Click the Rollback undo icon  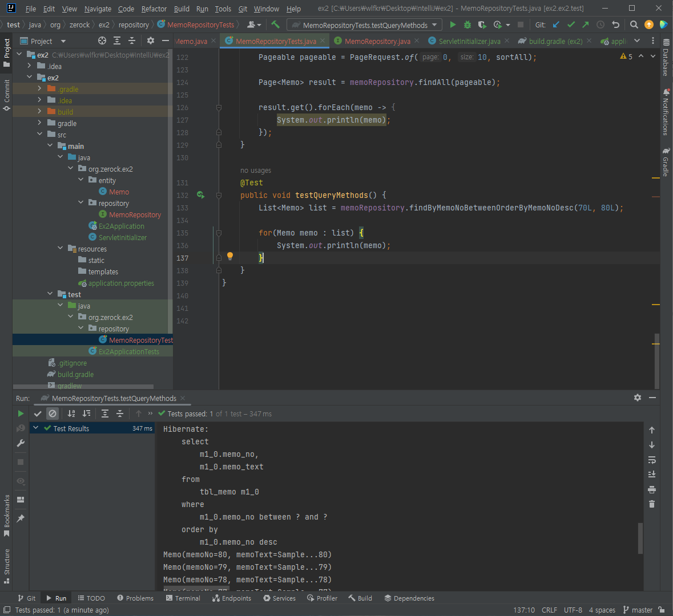point(615,25)
